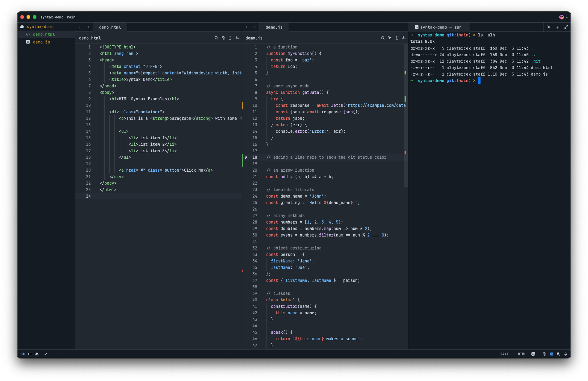Click the 'Click Me' anchor line in demo.html
The width and height of the screenshot is (588, 381).
[166, 170]
